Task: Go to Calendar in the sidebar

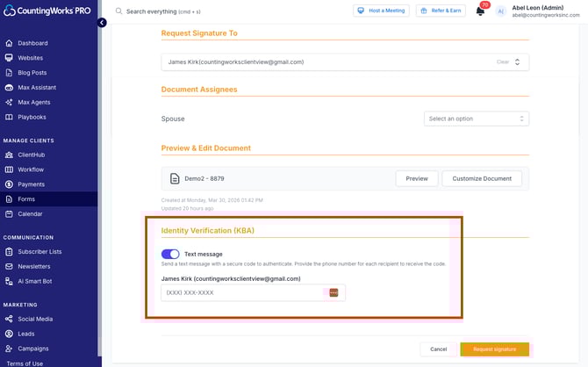Action: coord(30,213)
